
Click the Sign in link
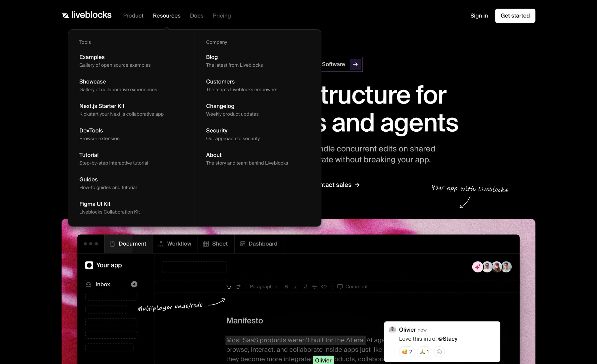pyautogui.click(x=479, y=16)
